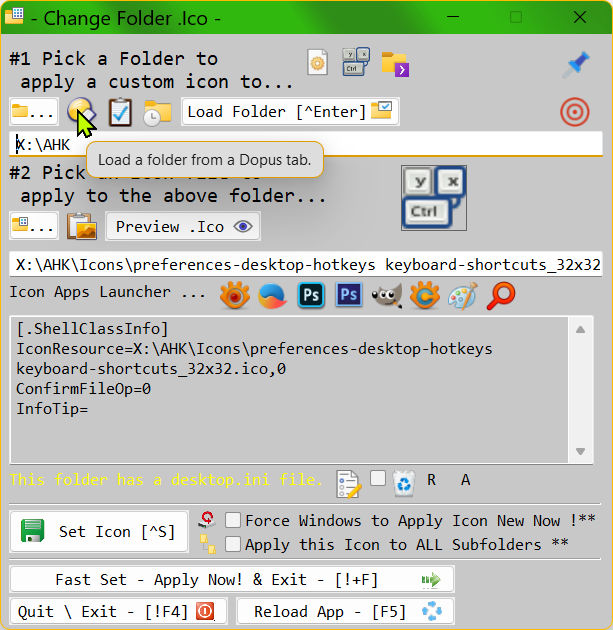Open the folder browse button with ellipsis

33,112
